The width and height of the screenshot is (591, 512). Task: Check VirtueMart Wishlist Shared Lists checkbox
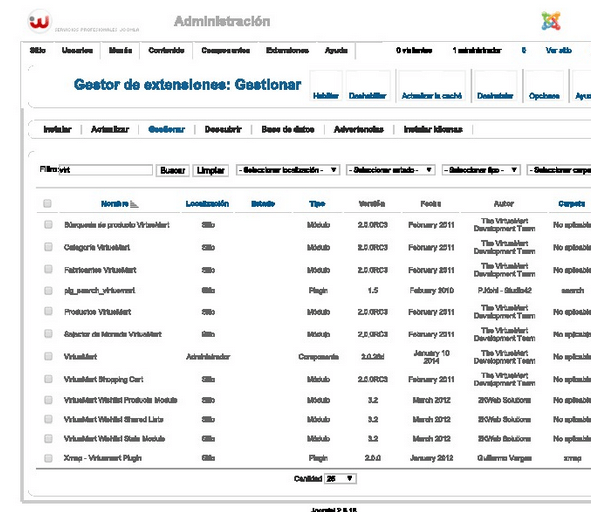[x=48, y=419]
